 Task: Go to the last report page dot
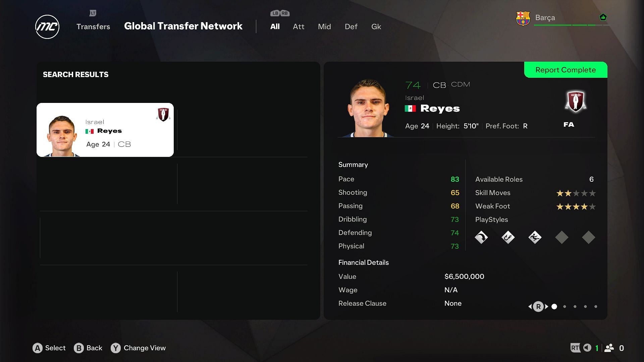coord(596,306)
